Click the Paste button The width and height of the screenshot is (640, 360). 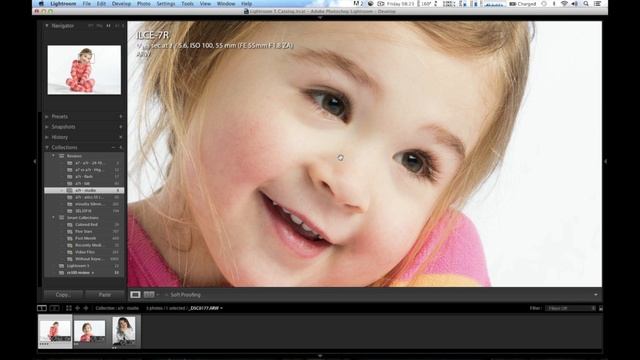click(104, 294)
